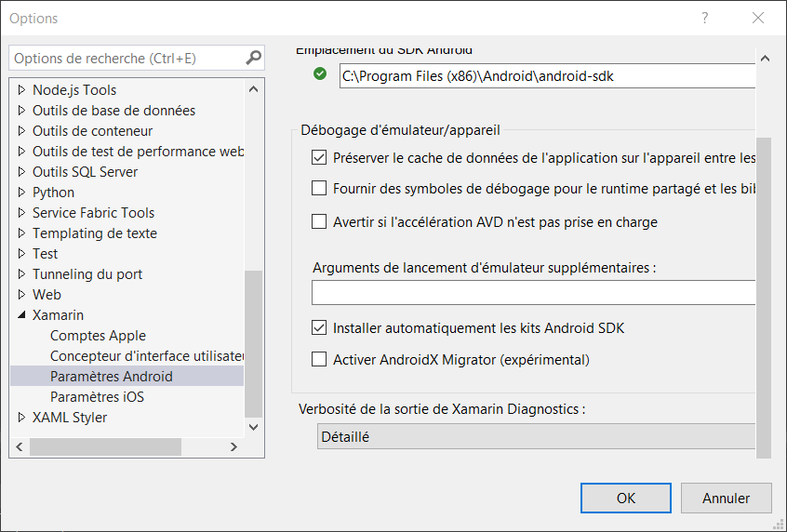The width and height of the screenshot is (787, 532).
Task: Disable preserving application data cache checkbox
Action: click(x=319, y=158)
